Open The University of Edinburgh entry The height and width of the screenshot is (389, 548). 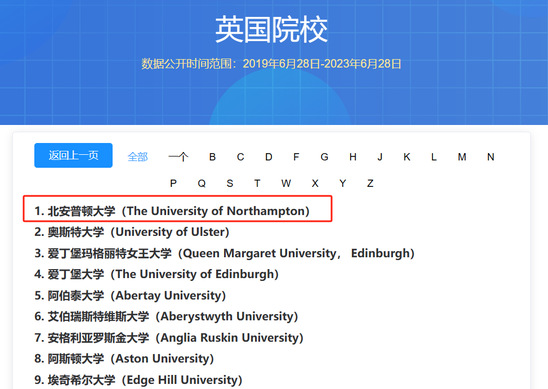(156, 274)
